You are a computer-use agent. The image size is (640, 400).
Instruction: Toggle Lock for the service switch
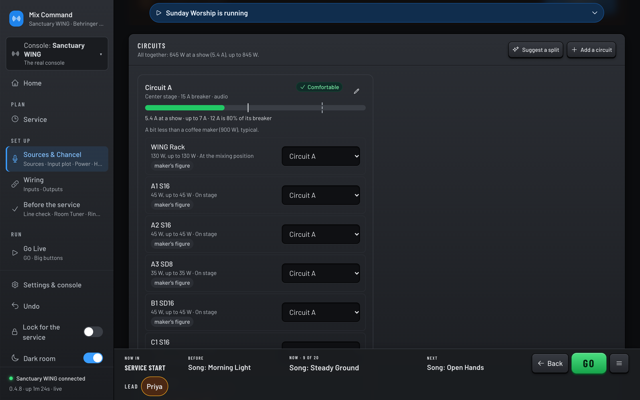coord(93,332)
